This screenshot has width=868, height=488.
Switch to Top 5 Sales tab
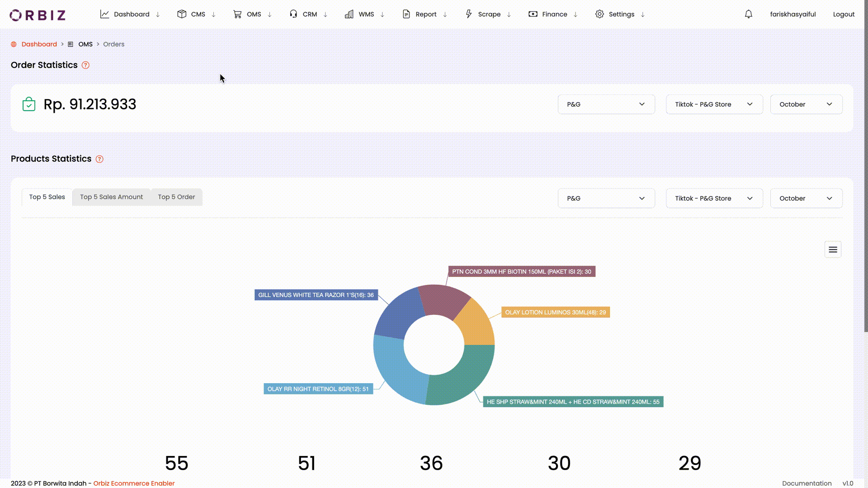[47, 197]
